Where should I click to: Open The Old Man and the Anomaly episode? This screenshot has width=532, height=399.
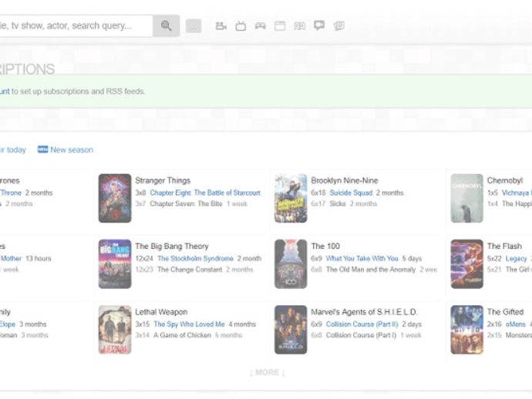(371, 270)
